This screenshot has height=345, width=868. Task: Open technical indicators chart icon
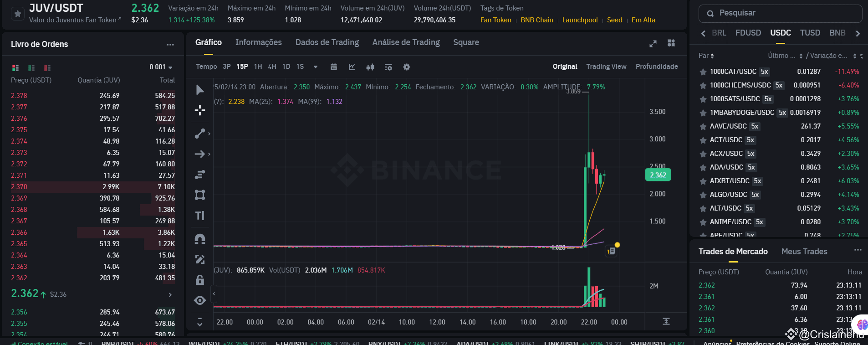point(352,67)
